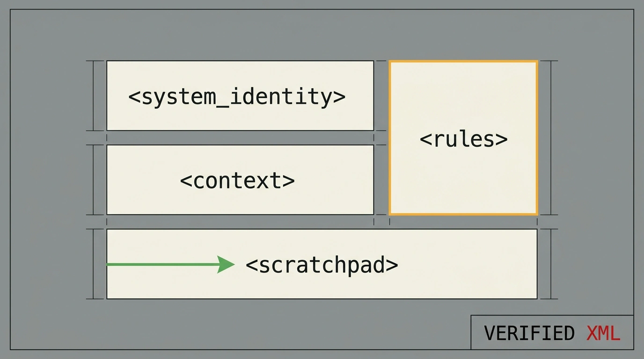Open the highlighted <rules> block

click(463, 138)
